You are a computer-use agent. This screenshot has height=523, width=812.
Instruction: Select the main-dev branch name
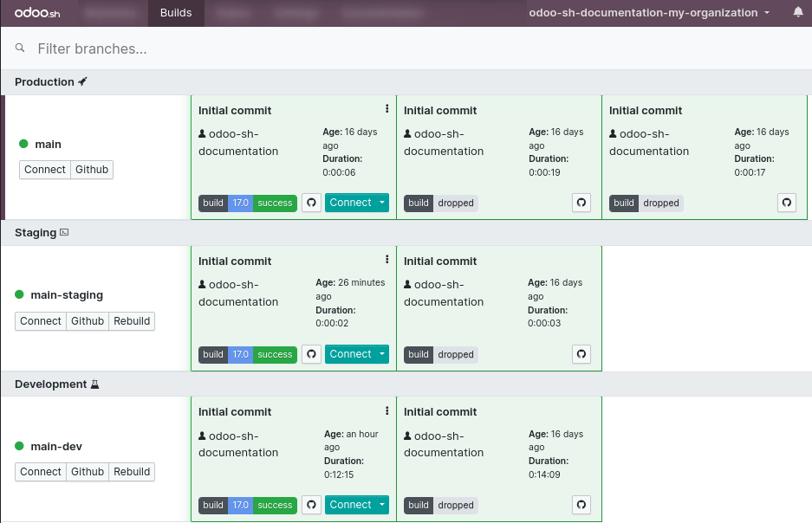pos(56,446)
